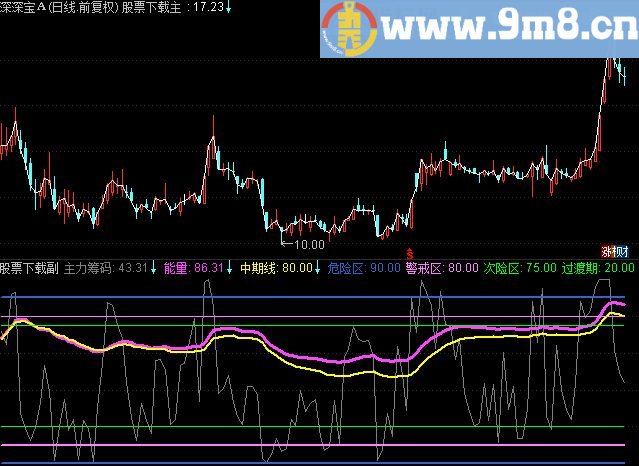Click the down arrow after 17.23
The image size is (639, 466).
coord(229,7)
